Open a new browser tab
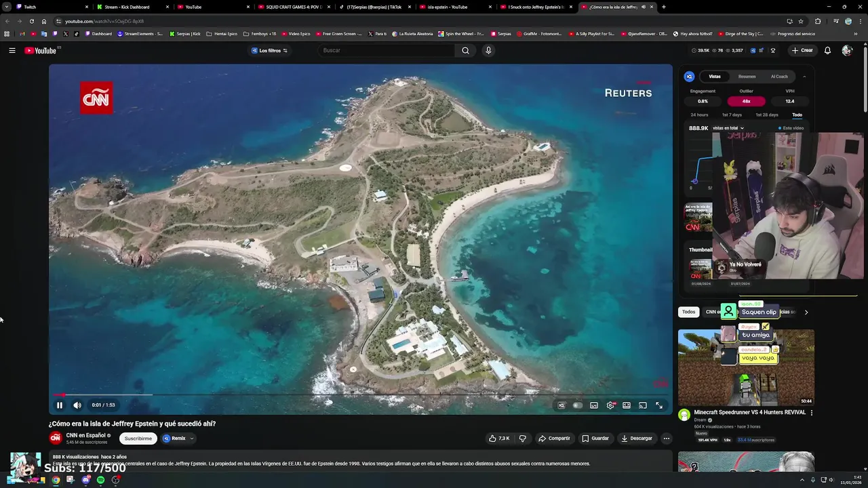This screenshot has height=488, width=868. click(x=663, y=7)
